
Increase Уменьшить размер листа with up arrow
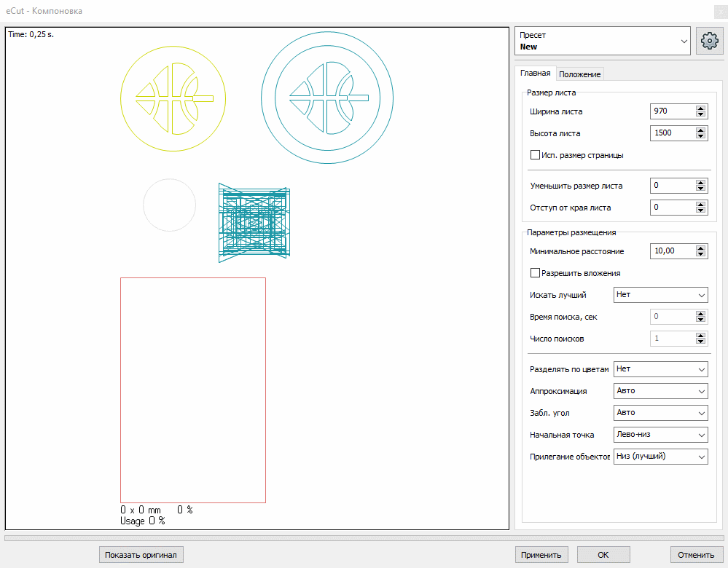700,183
